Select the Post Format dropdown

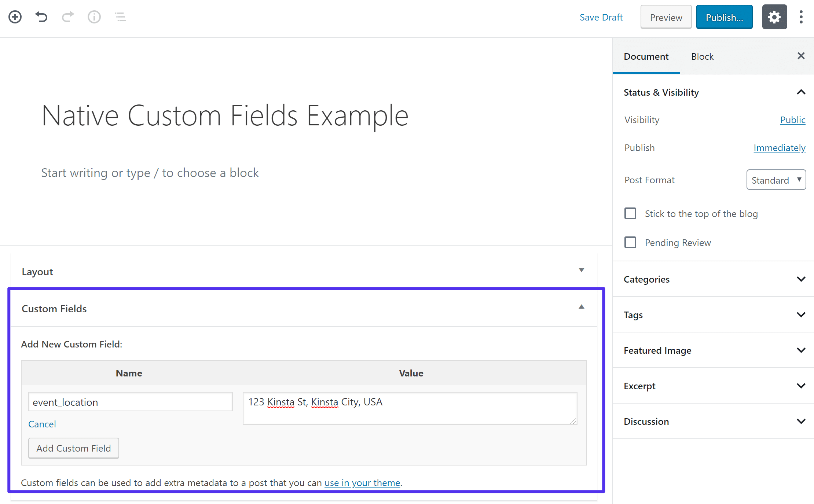[777, 180]
